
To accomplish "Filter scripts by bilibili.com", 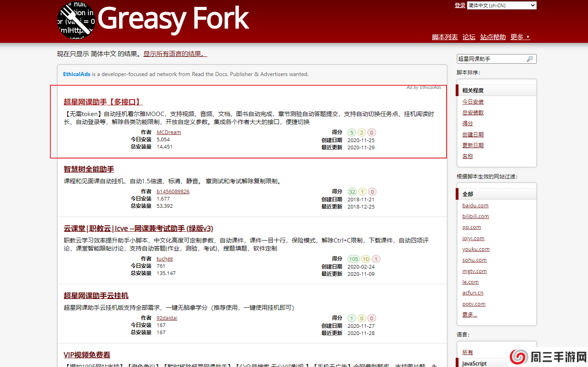I will coord(475,216).
